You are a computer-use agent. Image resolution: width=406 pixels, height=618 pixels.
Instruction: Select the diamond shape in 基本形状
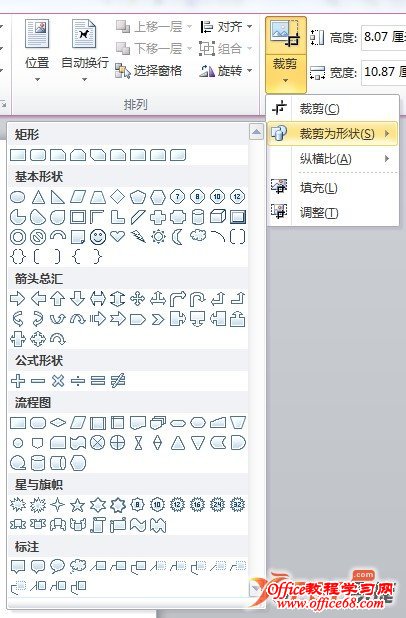tap(118, 197)
